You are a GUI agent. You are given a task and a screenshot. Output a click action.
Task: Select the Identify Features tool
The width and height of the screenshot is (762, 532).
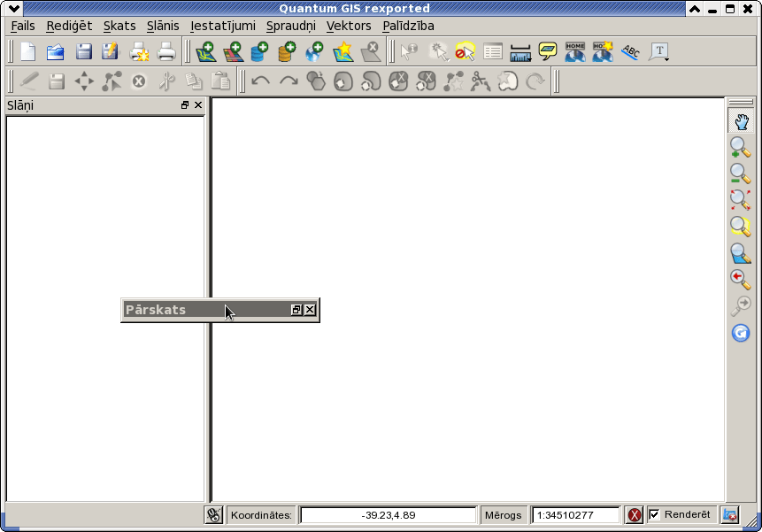[x=409, y=51]
